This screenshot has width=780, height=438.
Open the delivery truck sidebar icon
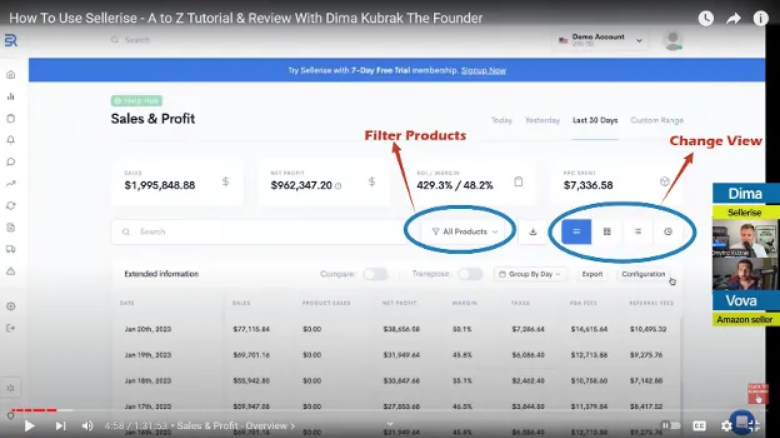[10, 249]
